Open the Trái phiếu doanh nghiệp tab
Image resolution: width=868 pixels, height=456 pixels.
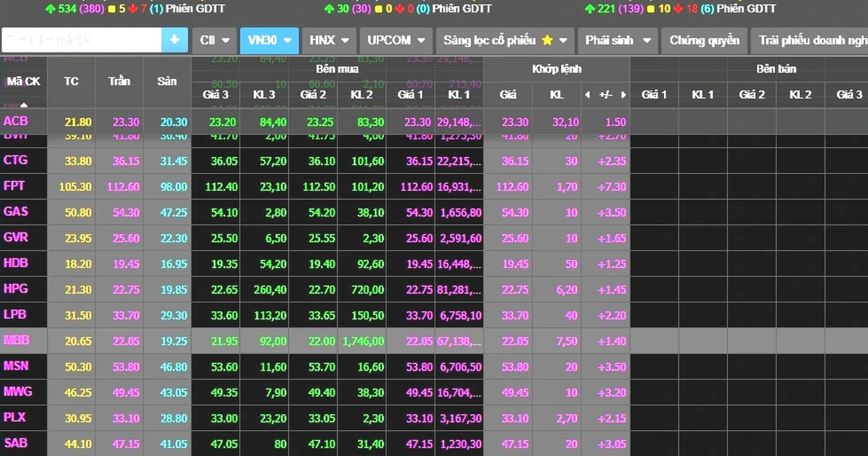click(809, 41)
